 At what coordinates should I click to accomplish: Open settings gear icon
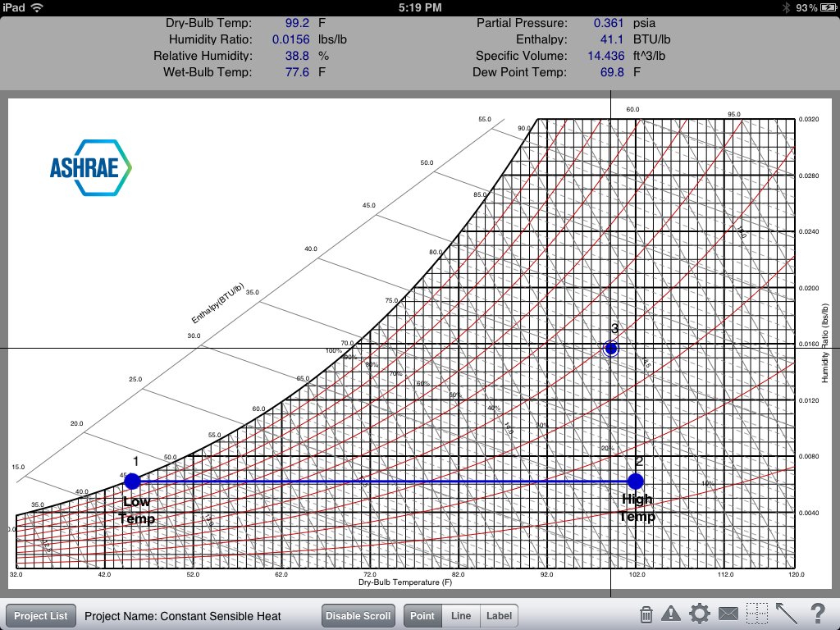click(700, 614)
